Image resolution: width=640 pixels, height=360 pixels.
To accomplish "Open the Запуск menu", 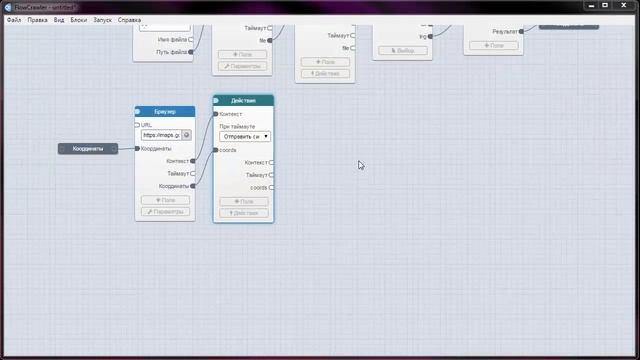I will (102, 20).
